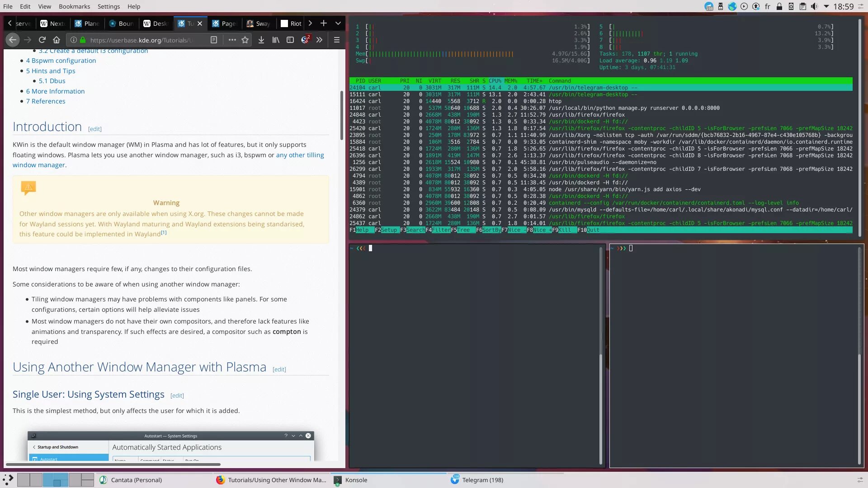Viewport: 868px width, 488px height.
Task: Click the horizontal scrollbar at the bottom of the page
Action: click(x=113, y=464)
